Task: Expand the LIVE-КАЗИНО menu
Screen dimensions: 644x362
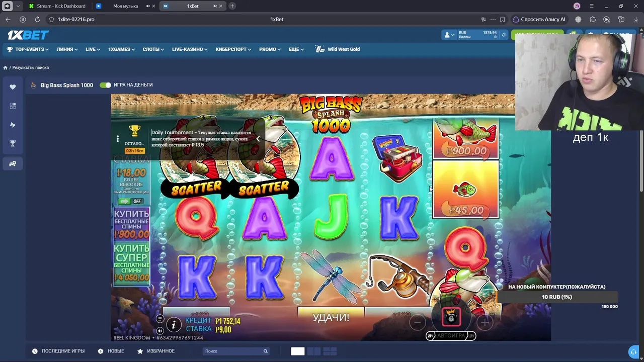Action: coord(190,49)
